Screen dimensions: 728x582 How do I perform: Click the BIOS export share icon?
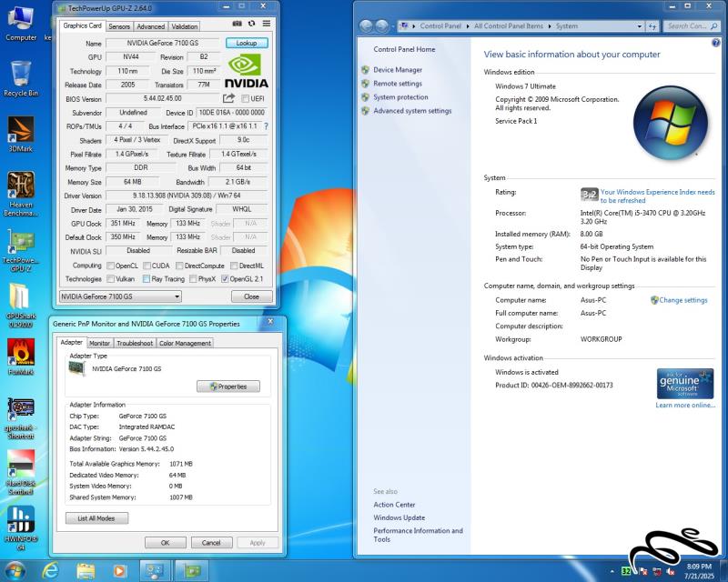(x=228, y=98)
